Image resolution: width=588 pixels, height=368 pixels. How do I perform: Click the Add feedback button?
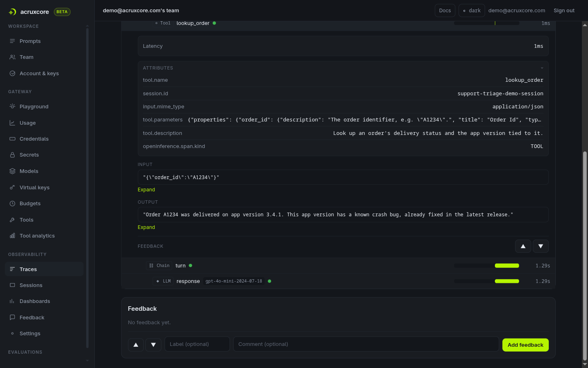[x=526, y=345]
